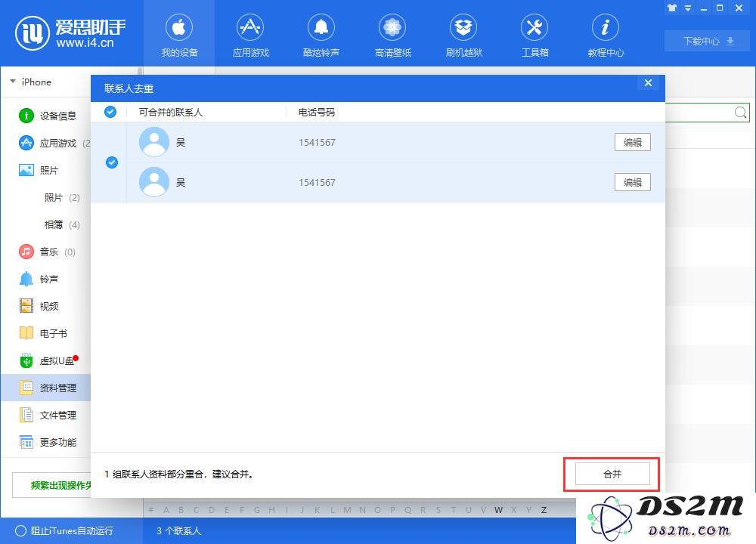
Task: Click the 电话号码 column header
Action: point(316,113)
